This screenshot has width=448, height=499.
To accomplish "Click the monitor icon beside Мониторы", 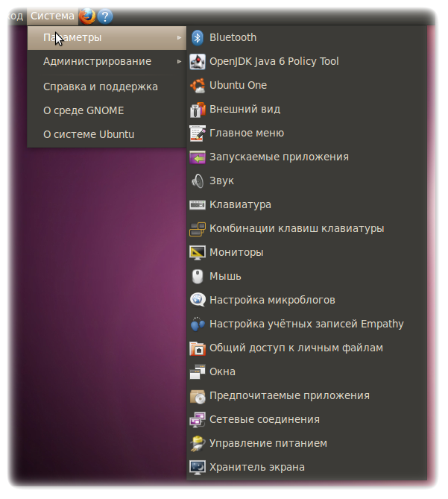I will pyautogui.click(x=198, y=252).
